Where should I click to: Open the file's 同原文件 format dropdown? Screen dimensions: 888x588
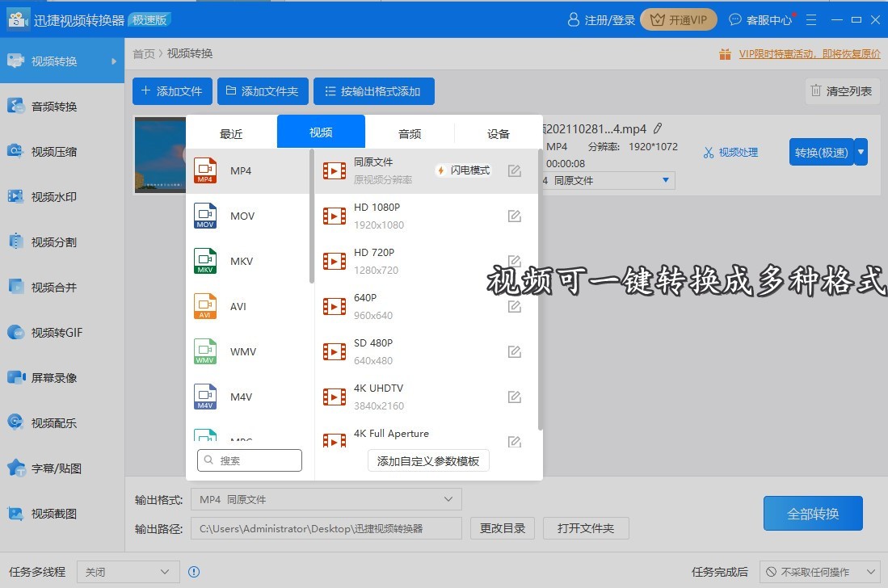point(608,181)
